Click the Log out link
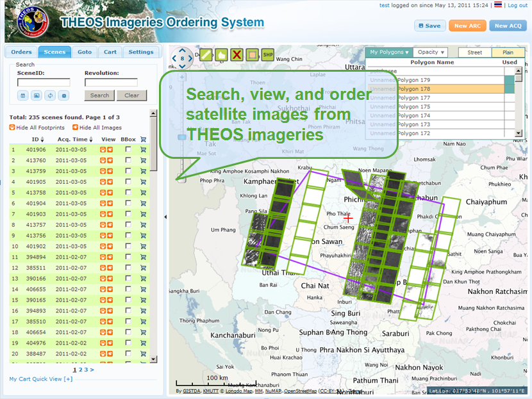Viewport: 532px width, 399px height. [x=518, y=5]
